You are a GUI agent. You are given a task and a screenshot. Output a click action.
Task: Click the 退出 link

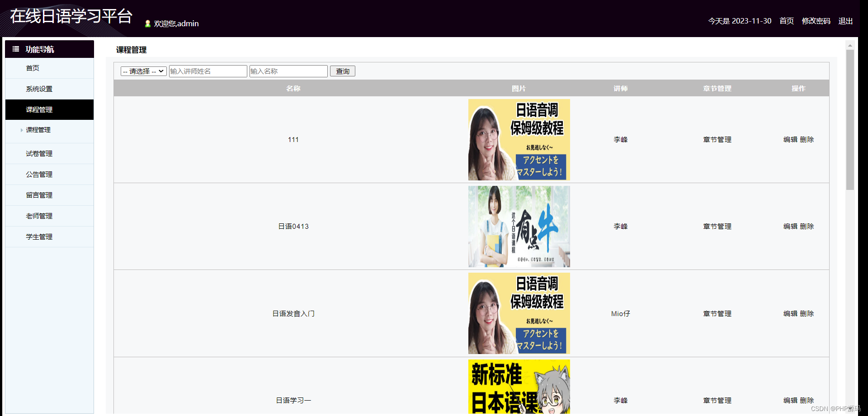pos(845,21)
